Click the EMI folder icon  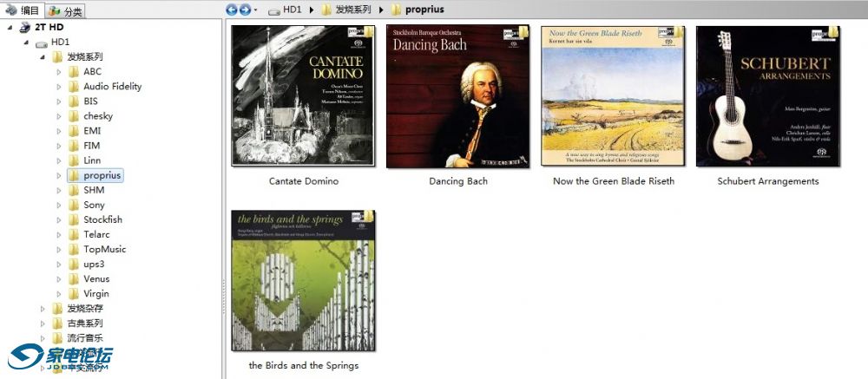pos(74,131)
